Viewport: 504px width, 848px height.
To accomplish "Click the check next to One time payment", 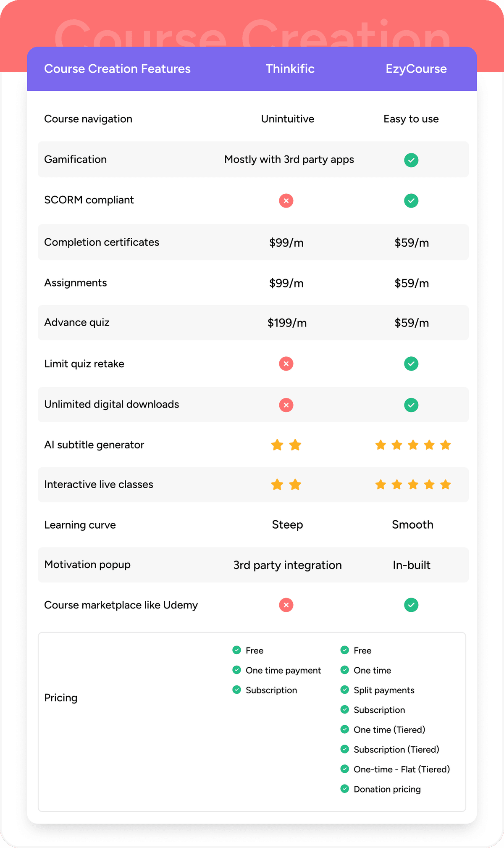I will click(x=237, y=670).
